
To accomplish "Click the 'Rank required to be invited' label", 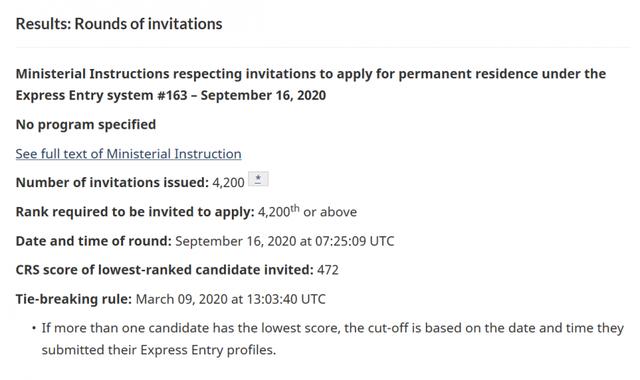I will (x=135, y=212).
